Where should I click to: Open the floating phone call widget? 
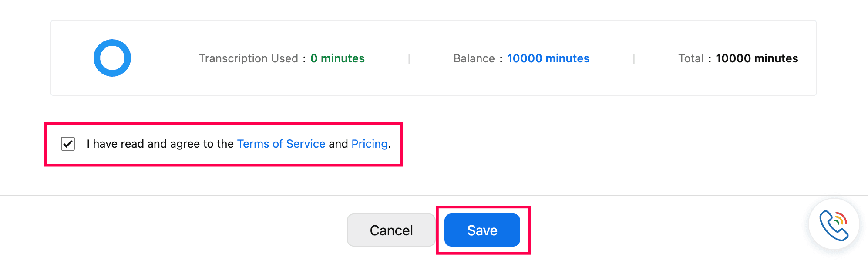tap(834, 224)
